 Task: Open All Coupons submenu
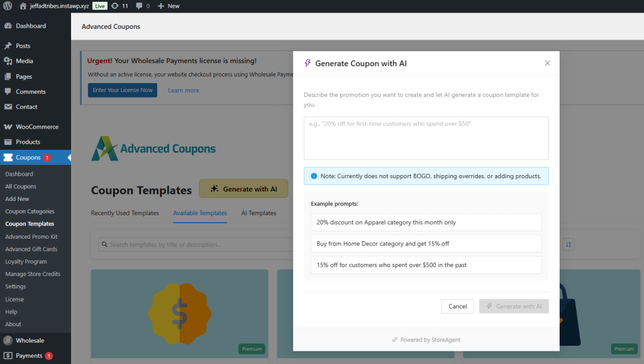(x=21, y=186)
